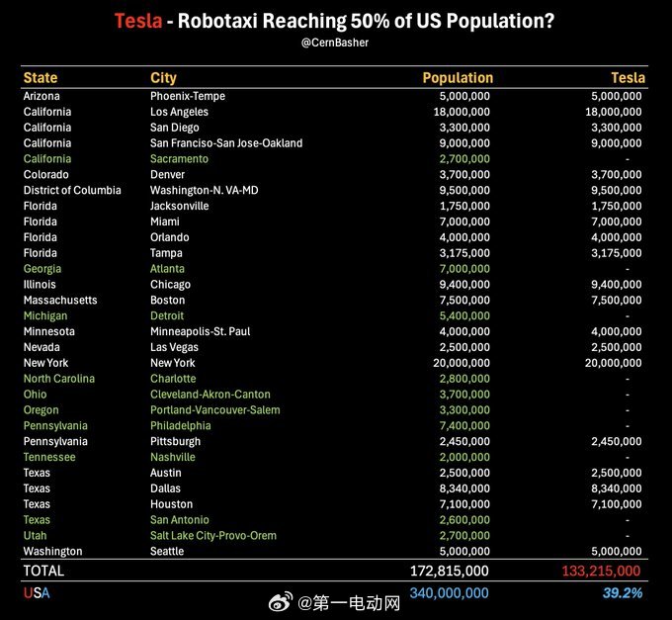Click red Tesla total 133,215,000

[x=601, y=572]
